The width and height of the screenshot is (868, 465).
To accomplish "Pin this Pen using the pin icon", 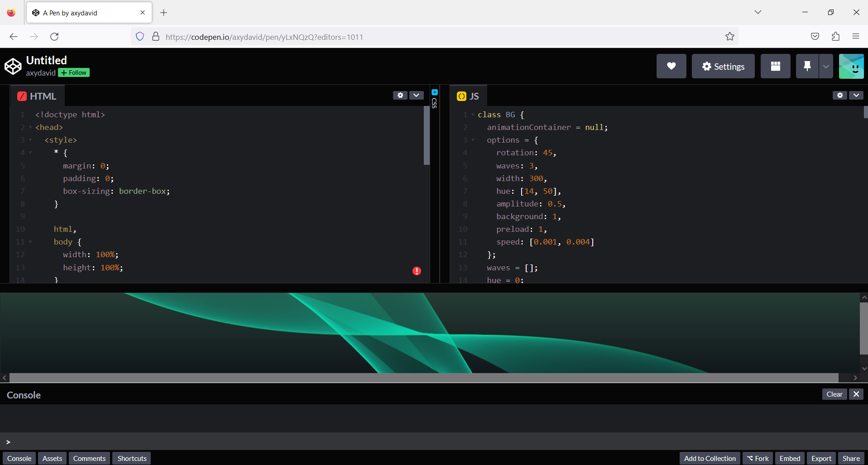I will (806, 66).
